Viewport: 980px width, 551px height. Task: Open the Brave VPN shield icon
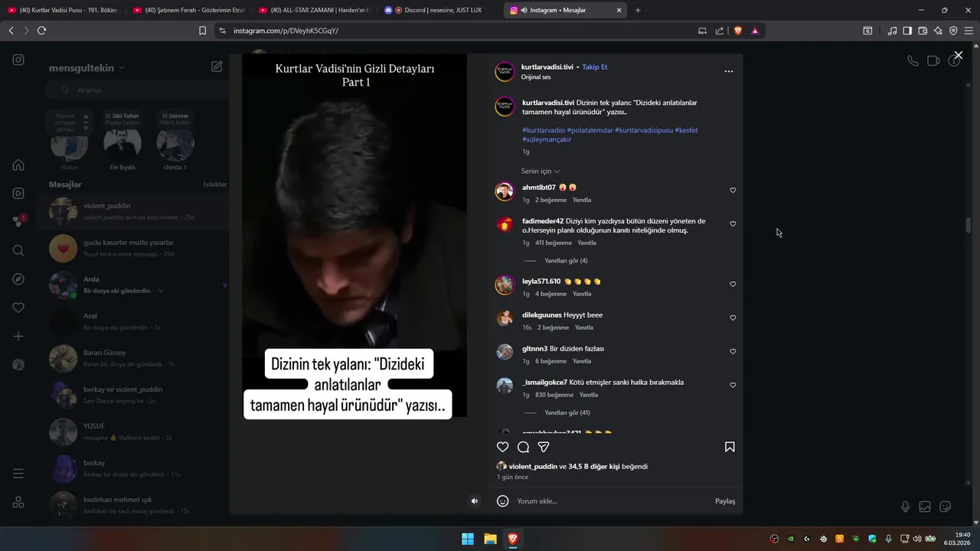pyautogui.click(x=953, y=31)
